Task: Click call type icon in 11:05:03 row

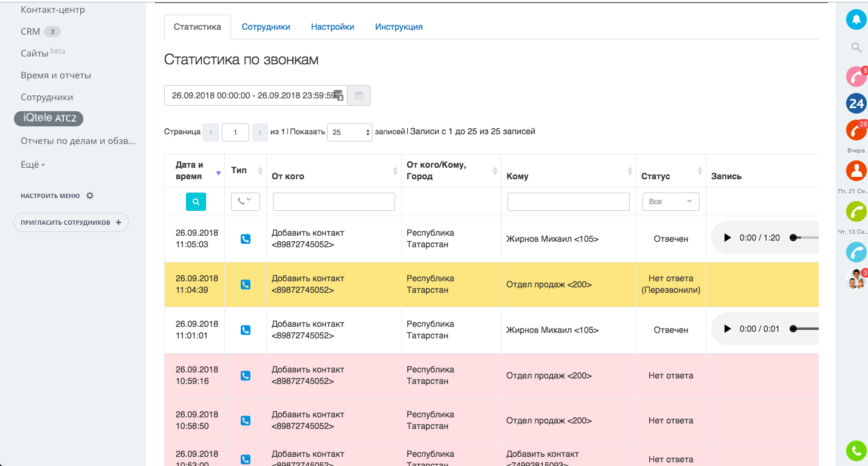Action: [x=246, y=239]
